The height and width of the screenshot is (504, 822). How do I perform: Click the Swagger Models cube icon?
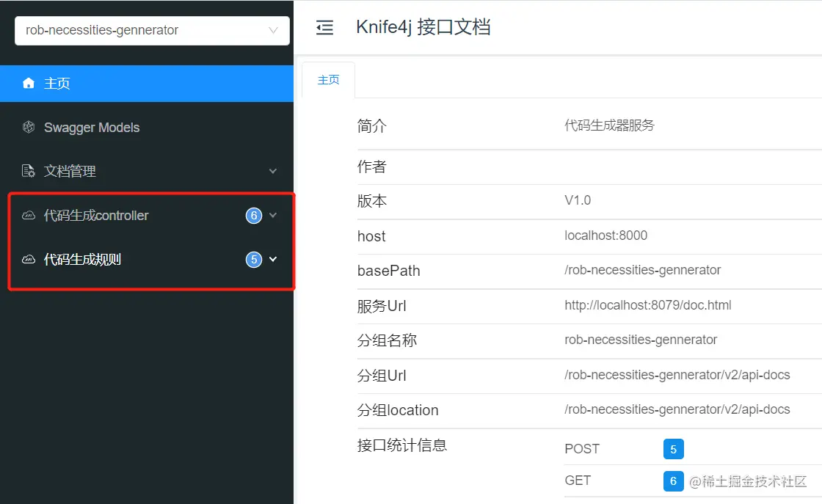pos(29,127)
